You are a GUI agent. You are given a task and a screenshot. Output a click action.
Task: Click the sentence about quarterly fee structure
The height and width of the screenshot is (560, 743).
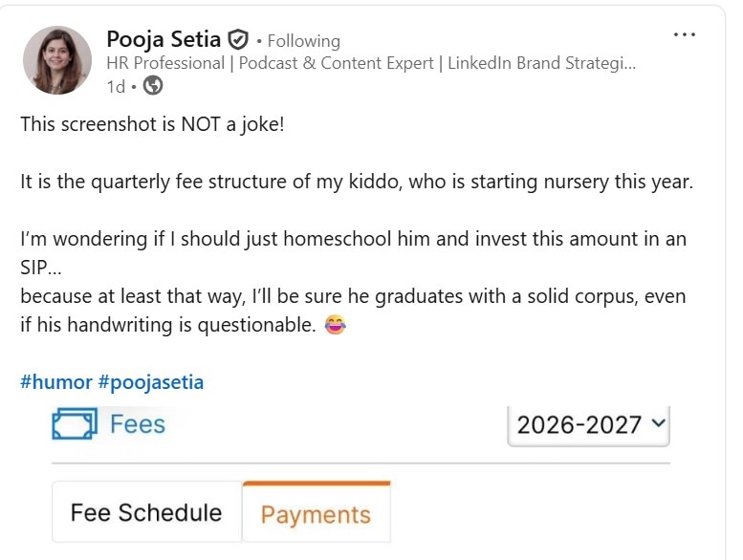point(356,182)
